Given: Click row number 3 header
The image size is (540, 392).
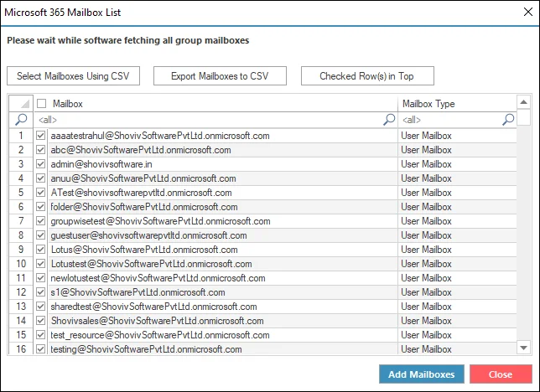Looking at the screenshot, I should 21,164.
